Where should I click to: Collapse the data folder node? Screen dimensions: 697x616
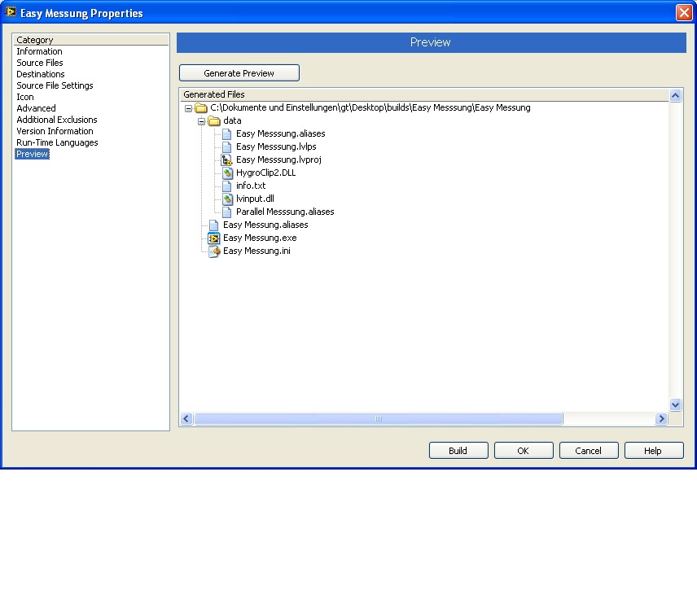(x=201, y=121)
